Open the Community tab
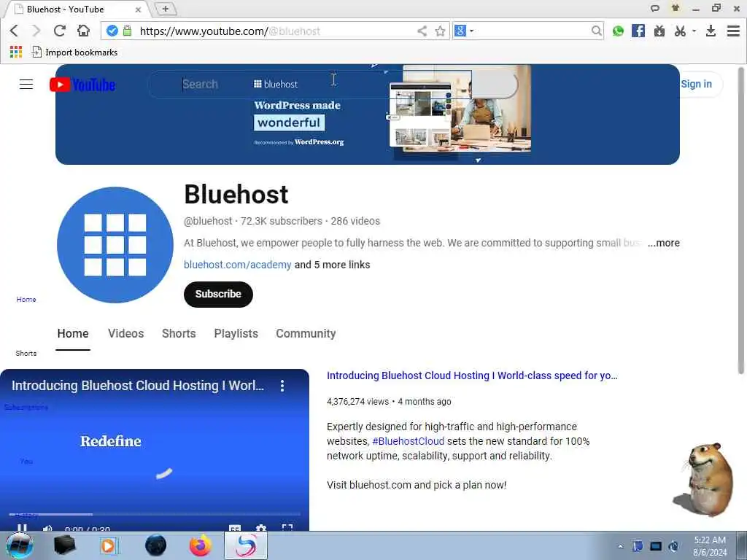Viewport: 747px width, 560px height. pos(306,333)
